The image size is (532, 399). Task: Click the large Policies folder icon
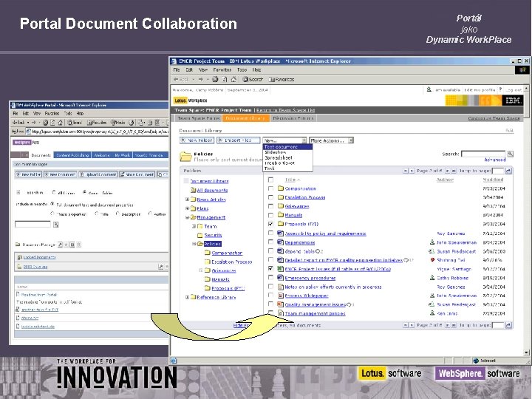[x=186, y=157]
